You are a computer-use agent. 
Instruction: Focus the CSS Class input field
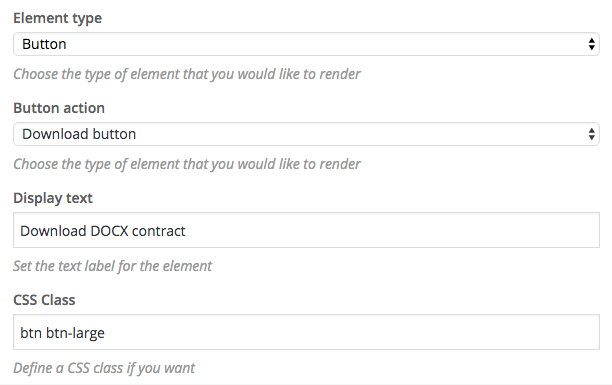point(306,332)
